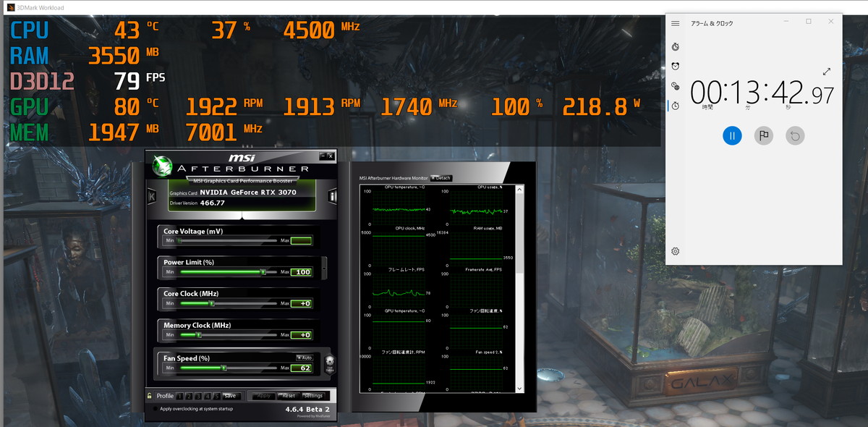The image size is (868, 427).
Task: Click the Fan Speed value field showing 62
Action: point(302,368)
